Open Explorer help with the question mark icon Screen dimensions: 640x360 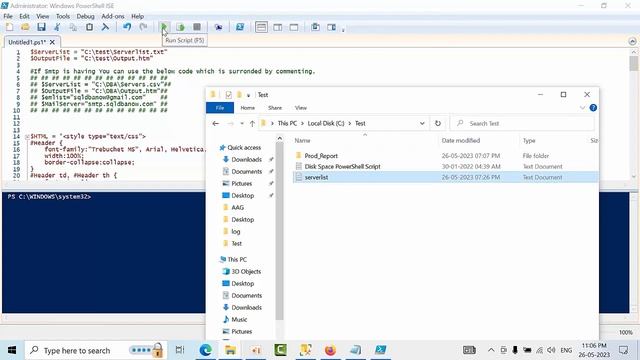[593, 108]
